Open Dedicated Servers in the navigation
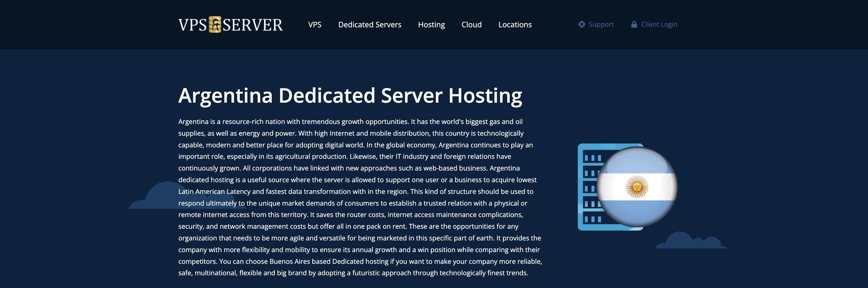Screen dimensions: 868x288 click(x=370, y=25)
